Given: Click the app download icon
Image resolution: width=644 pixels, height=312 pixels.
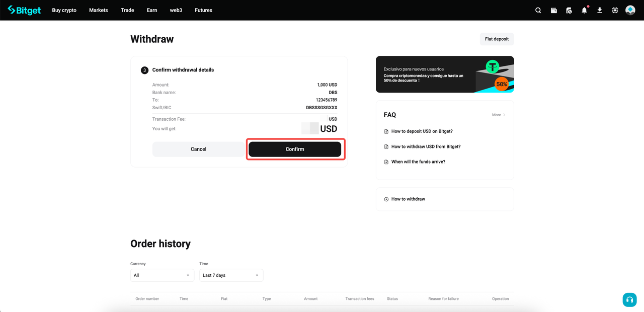Looking at the screenshot, I should click(x=599, y=10).
